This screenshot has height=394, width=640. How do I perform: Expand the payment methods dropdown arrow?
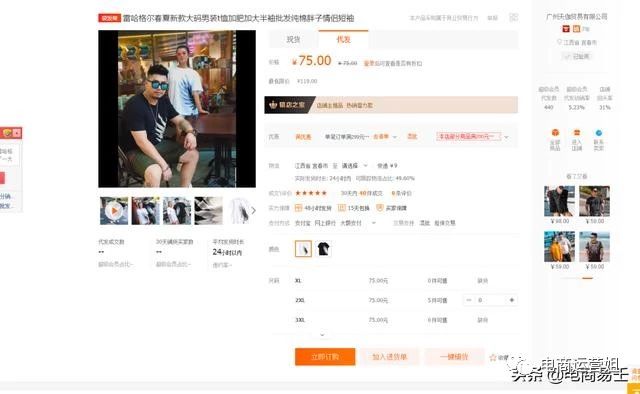[373, 223]
